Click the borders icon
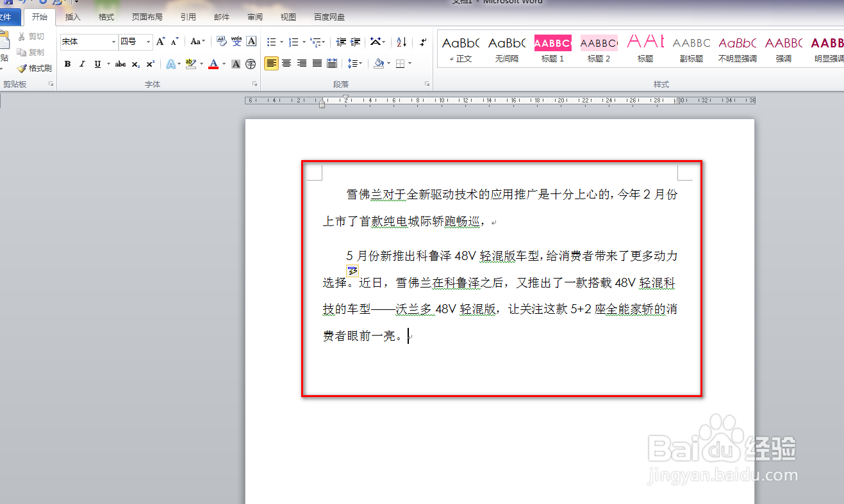The width and height of the screenshot is (844, 504). (x=401, y=63)
